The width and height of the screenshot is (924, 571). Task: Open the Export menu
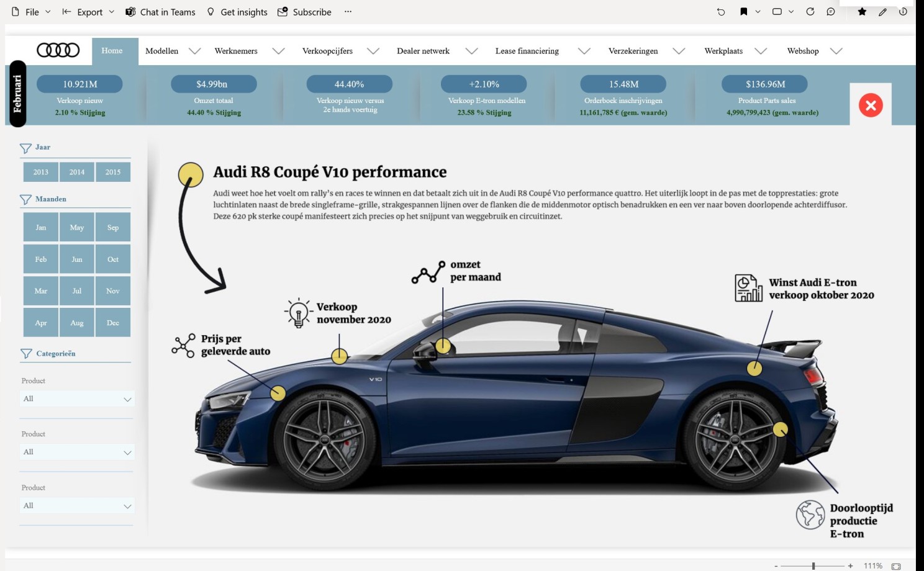click(x=88, y=12)
